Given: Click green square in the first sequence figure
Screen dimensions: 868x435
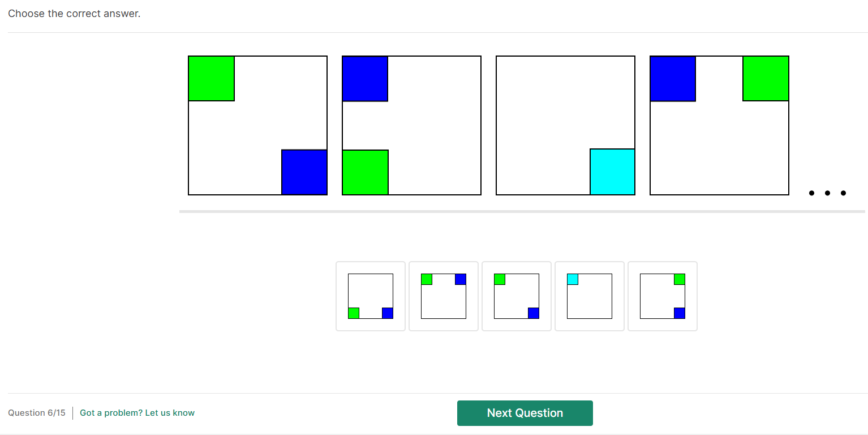Looking at the screenshot, I should [x=212, y=79].
